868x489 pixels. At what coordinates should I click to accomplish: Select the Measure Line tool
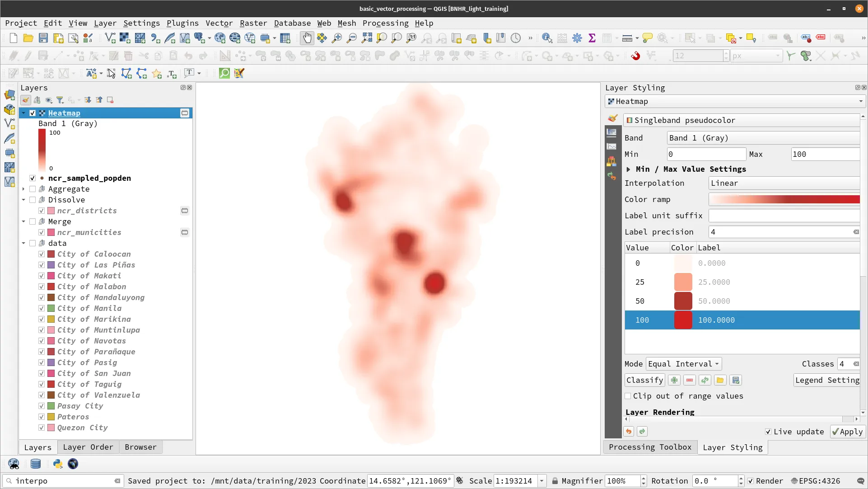pyautogui.click(x=627, y=38)
